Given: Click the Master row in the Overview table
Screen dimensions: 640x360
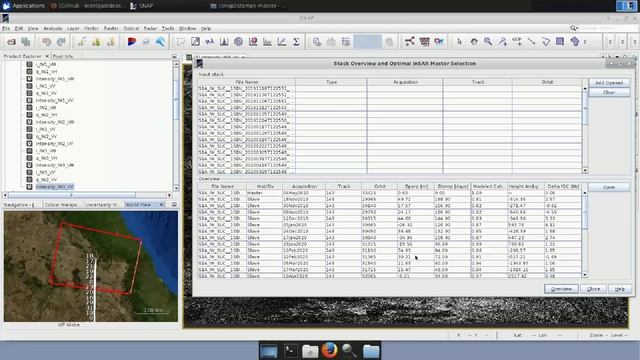Looking at the screenshot, I should (x=389, y=193).
